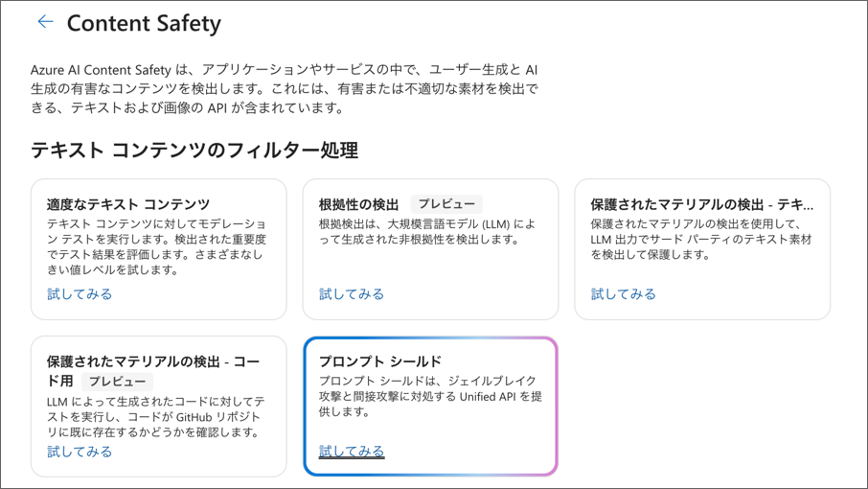Click テキスト コンテンツのフィルター処理 section heading
This screenshot has height=489, width=868.
[x=194, y=151]
